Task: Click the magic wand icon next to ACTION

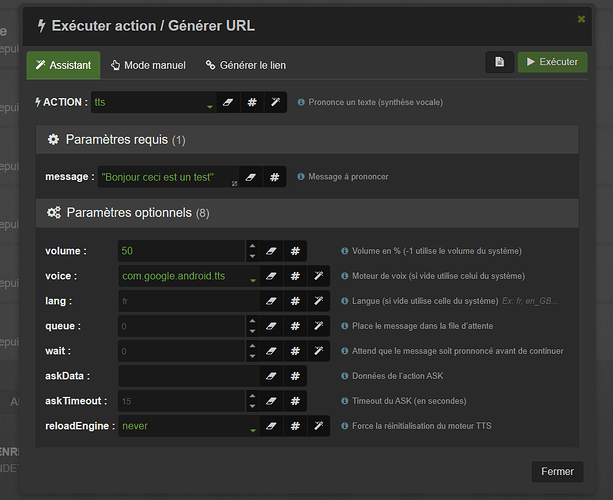Action: point(276,102)
